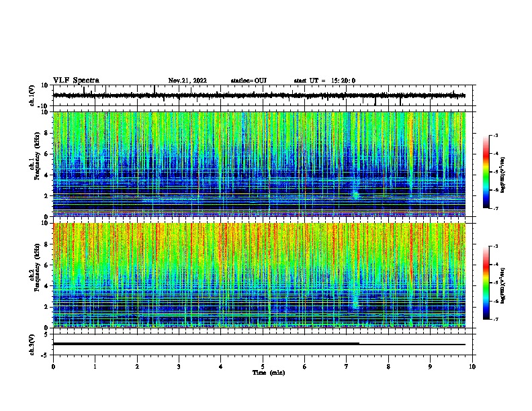Click the ch.1 voltage waveform trace

pos(259,95)
